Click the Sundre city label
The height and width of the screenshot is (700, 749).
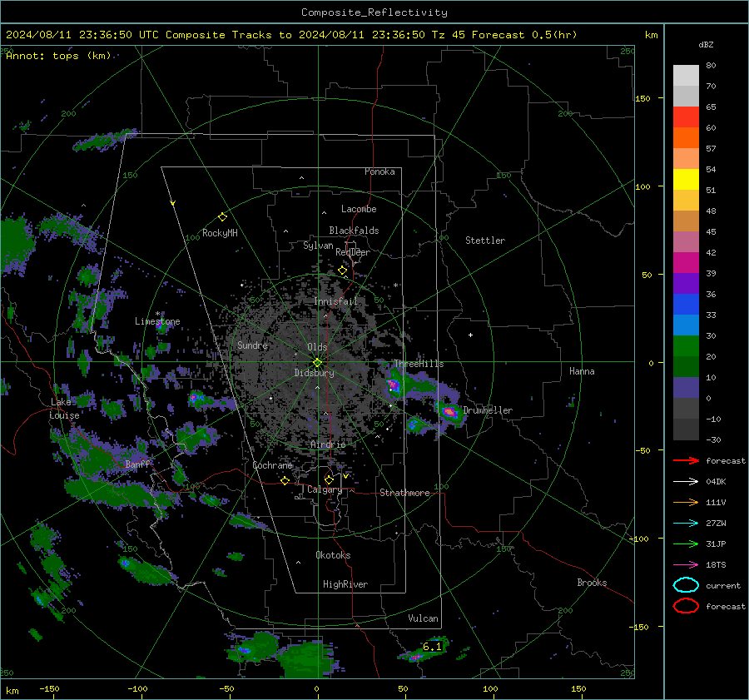click(x=252, y=345)
